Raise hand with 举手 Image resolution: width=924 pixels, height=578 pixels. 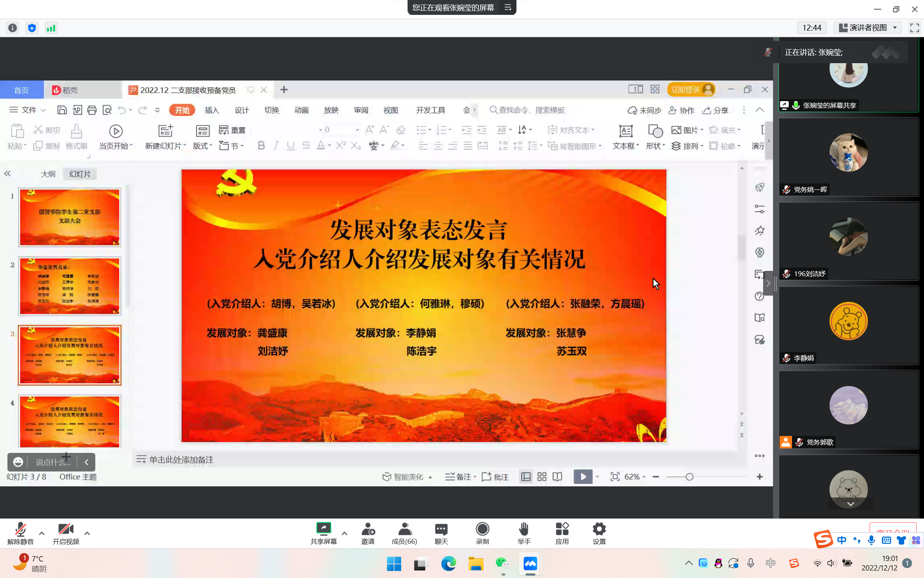(524, 533)
